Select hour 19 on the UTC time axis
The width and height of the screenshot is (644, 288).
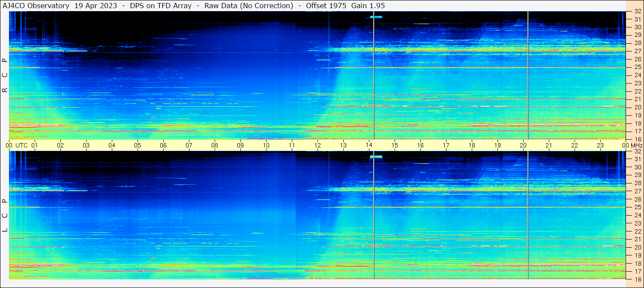[497, 145]
